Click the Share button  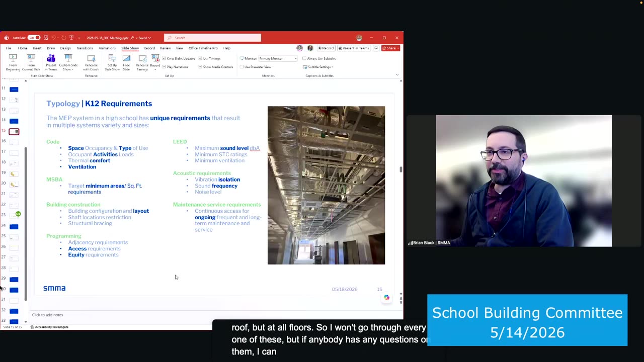point(390,48)
